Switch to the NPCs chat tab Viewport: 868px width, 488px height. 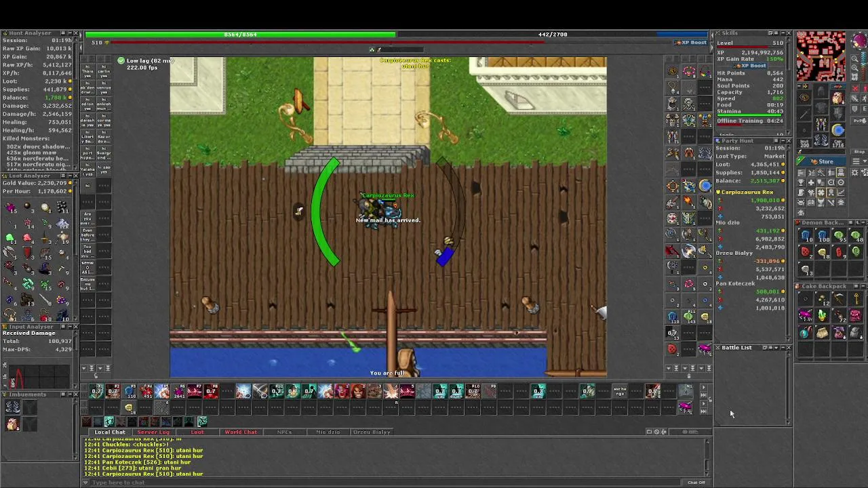point(284,432)
